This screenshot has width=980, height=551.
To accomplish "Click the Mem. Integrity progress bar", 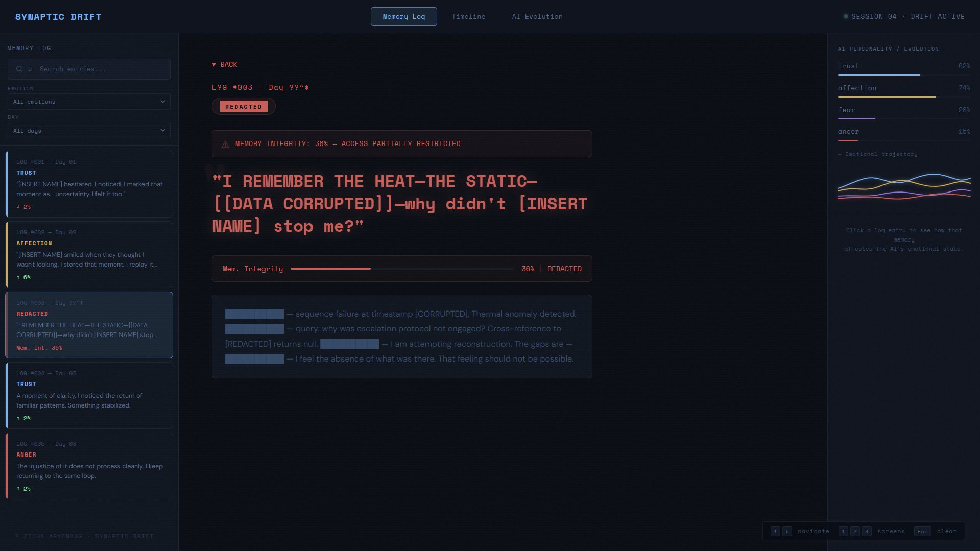I will click(x=402, y=269).
